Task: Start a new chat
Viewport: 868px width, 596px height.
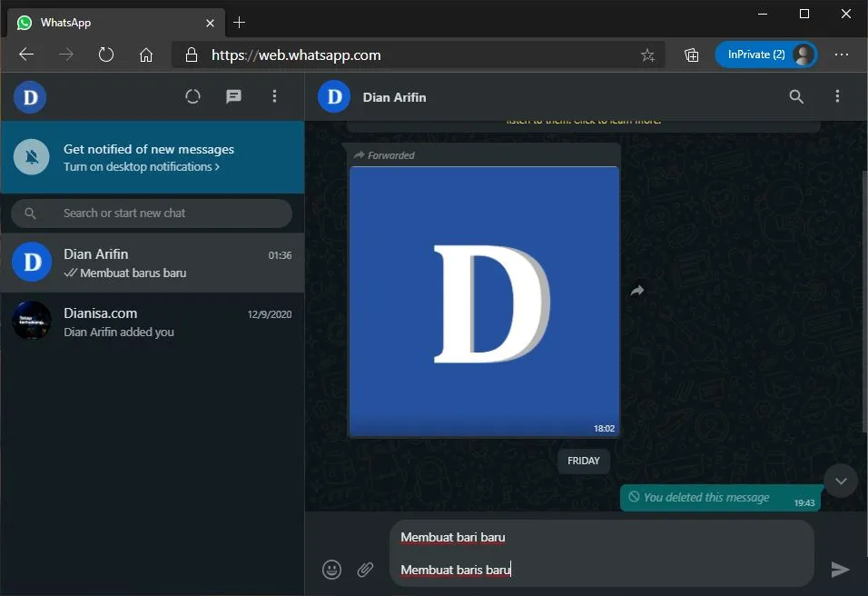Action: [233, 96]
